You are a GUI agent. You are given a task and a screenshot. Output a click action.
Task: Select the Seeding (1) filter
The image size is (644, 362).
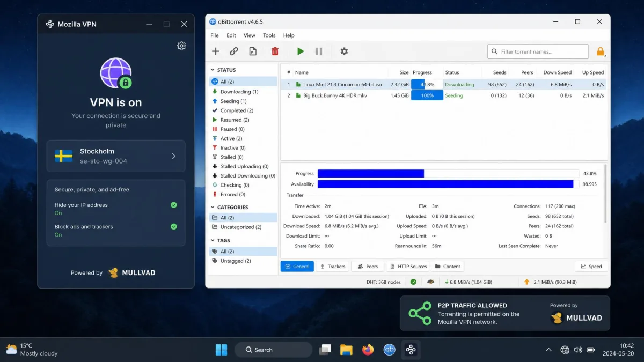(243, 101)
